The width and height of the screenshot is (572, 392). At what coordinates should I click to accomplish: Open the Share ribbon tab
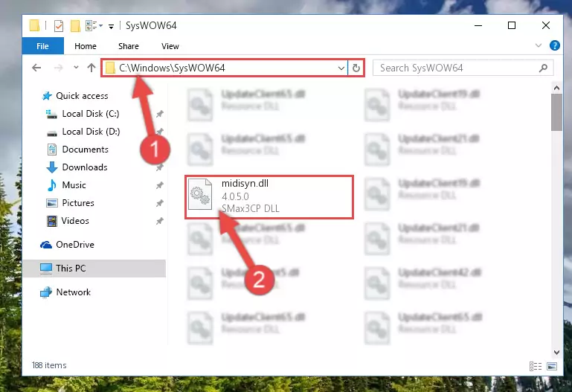click(129, 46)
